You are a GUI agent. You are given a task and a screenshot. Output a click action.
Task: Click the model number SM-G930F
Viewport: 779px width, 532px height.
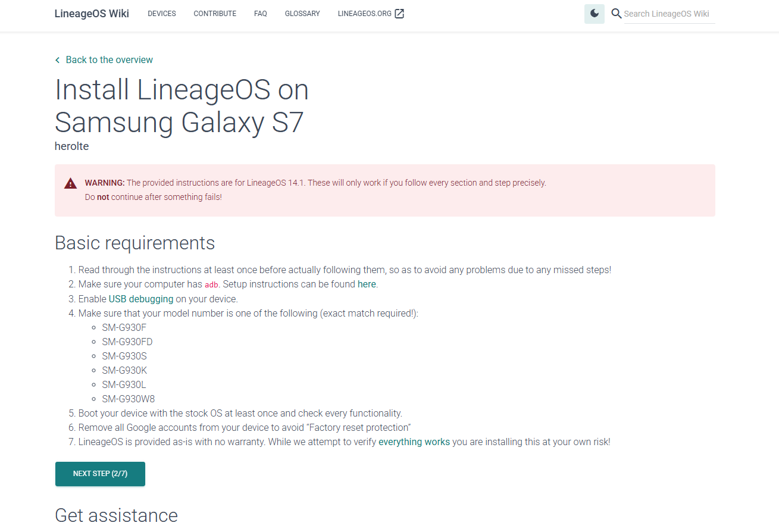[124, 327]
